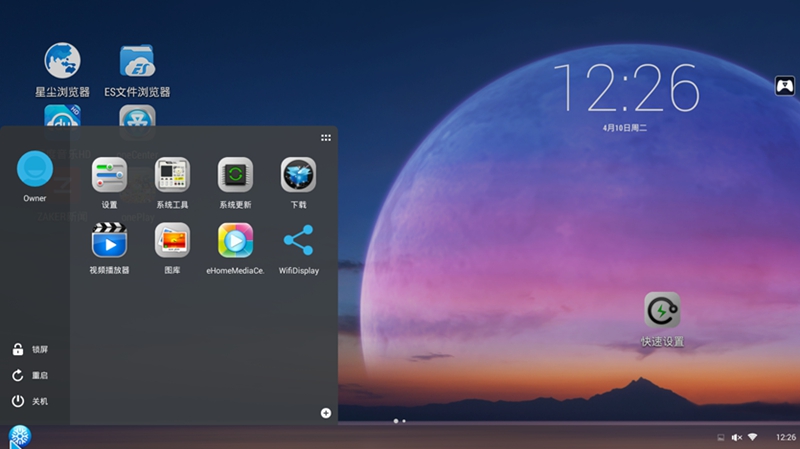
Task: Open 星尘浏览器 browser on desktop
Action: [x=62, y=61]
